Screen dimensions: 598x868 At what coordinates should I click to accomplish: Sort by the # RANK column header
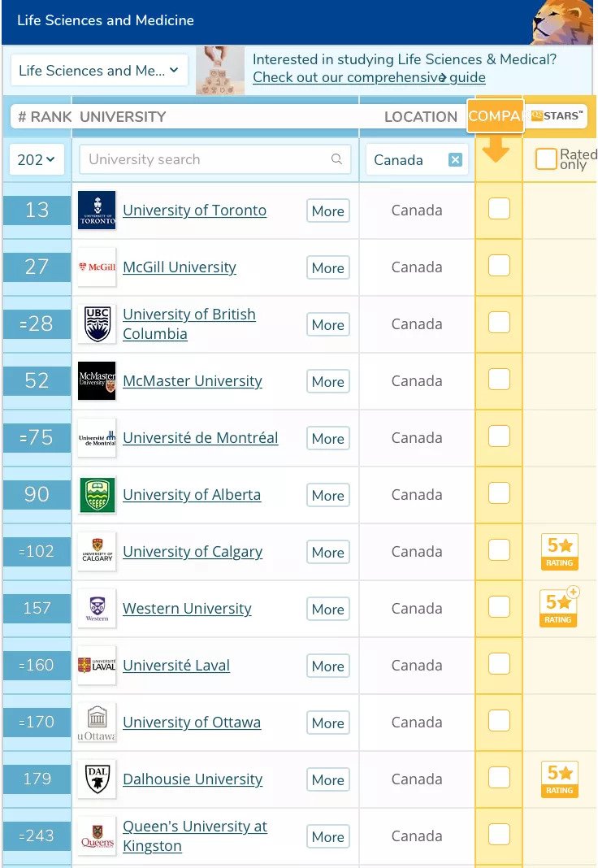(45, 117)
